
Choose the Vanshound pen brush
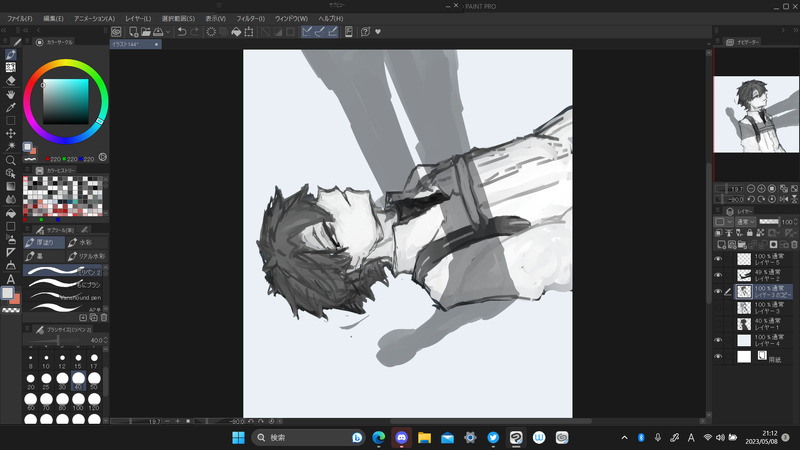pyautogui.click(x=63, y=297)
